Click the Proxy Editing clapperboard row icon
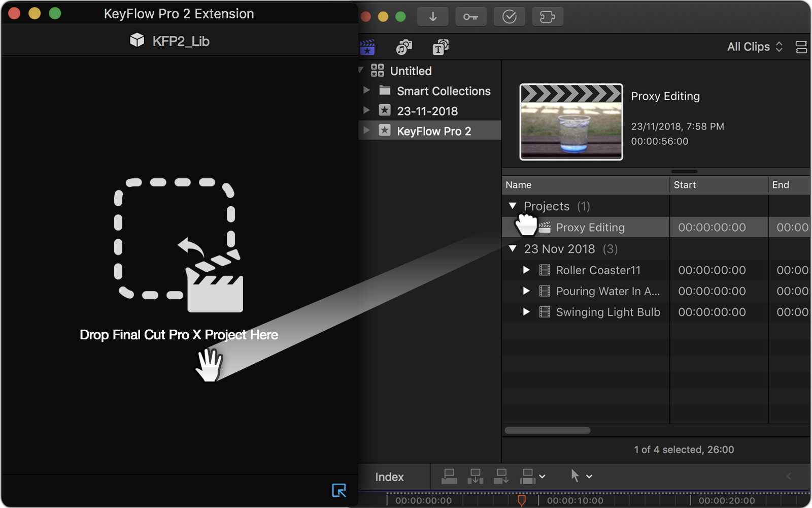 545,227
